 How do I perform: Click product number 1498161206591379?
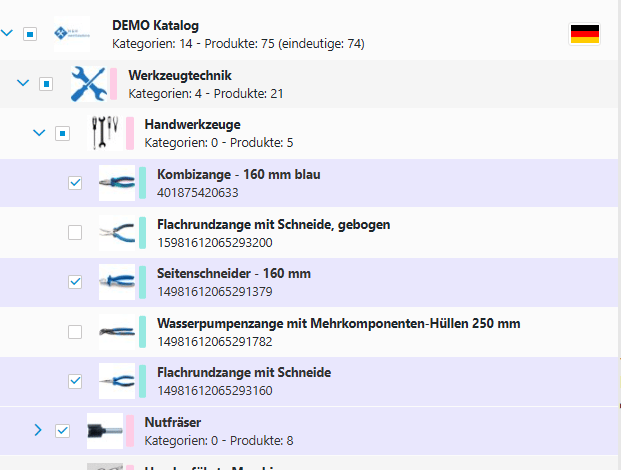tap(215, 292)
